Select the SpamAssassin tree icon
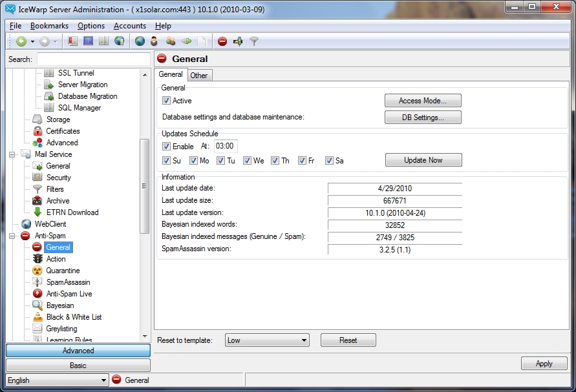 [x=37, y=282]
